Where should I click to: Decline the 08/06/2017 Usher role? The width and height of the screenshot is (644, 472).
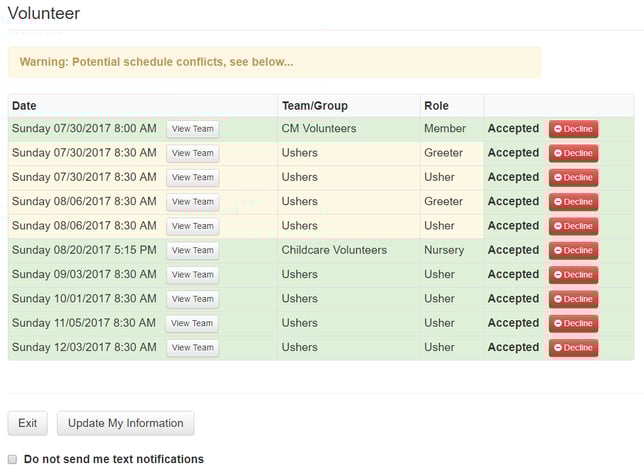[573, 226]
